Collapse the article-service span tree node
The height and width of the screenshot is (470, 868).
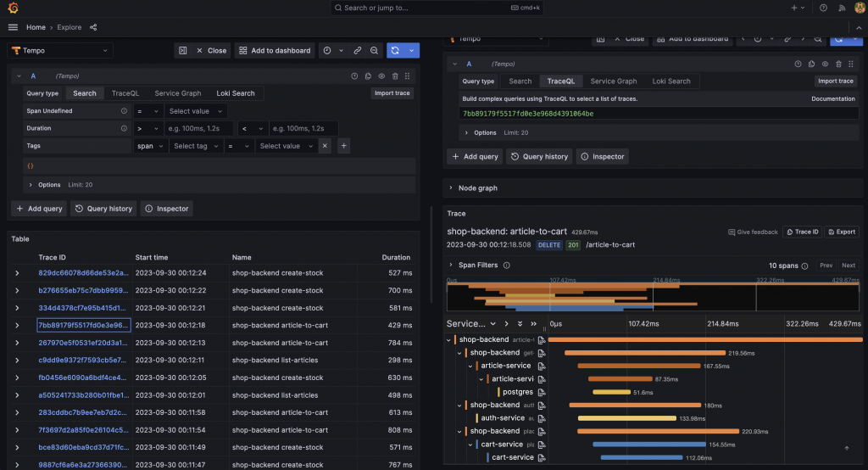[470, 366]
